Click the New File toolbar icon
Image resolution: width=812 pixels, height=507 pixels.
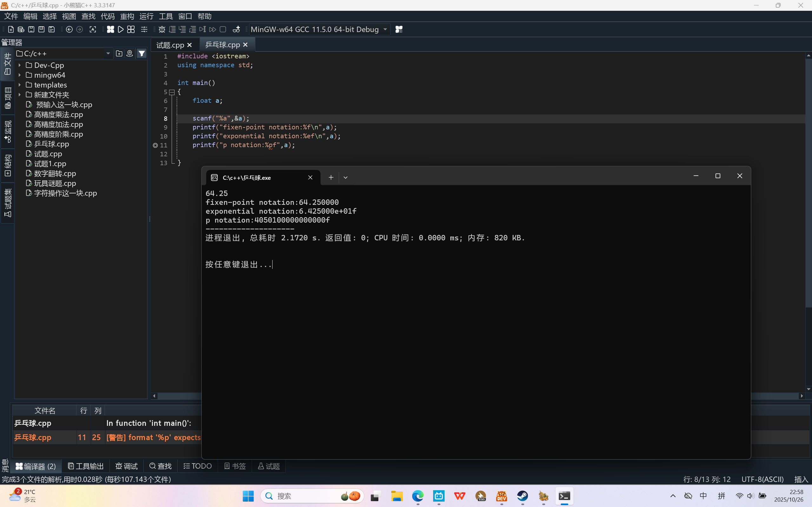click(x=11, y=29)
